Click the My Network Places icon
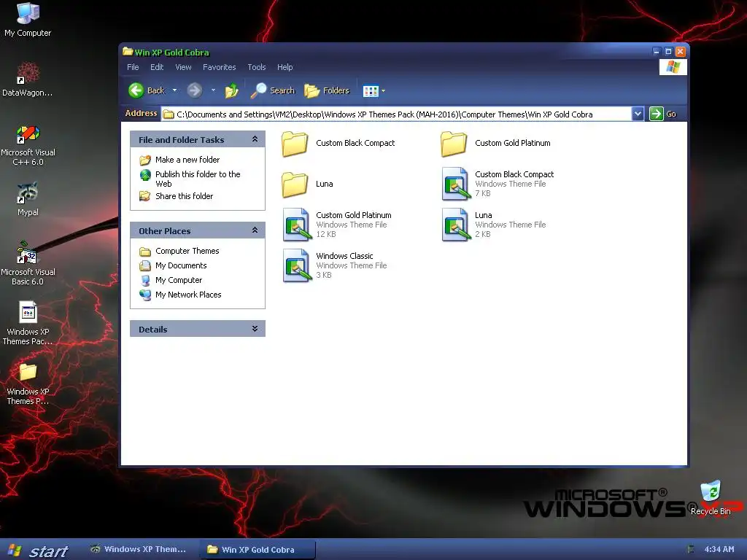Viewport: 747px width, 560px height. 145,295
